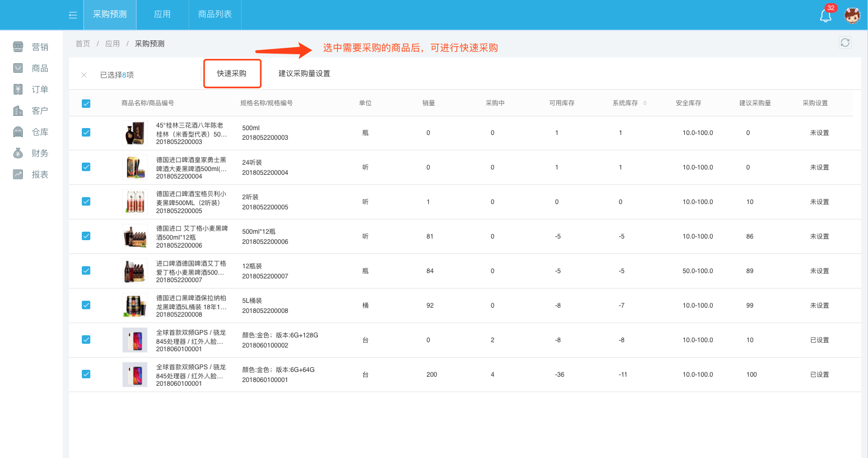
Task: Click 首页 in the breadcrumb
Action: [x=83, y=44]
